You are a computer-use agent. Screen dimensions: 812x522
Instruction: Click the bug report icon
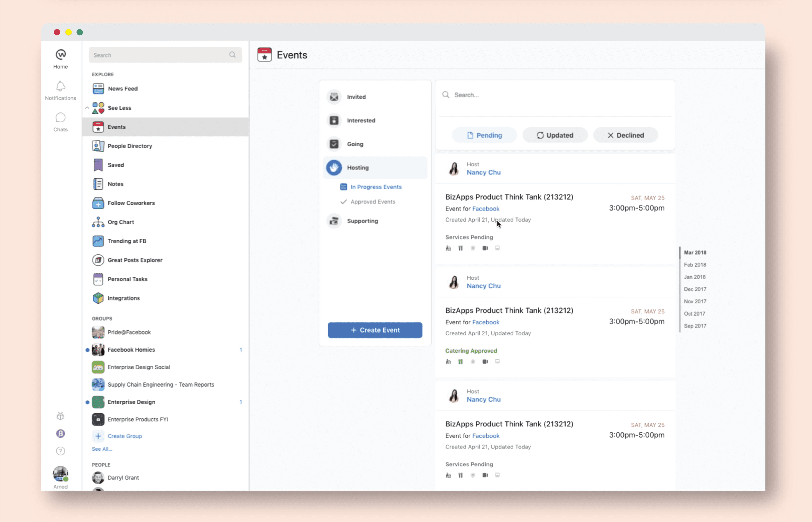pos(60,416)
